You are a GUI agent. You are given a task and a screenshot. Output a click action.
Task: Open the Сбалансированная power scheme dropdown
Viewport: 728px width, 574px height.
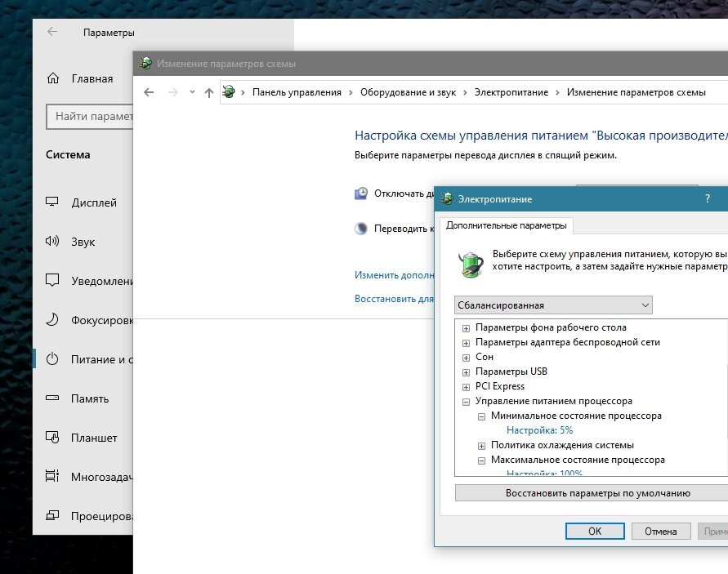pos(553,305)
